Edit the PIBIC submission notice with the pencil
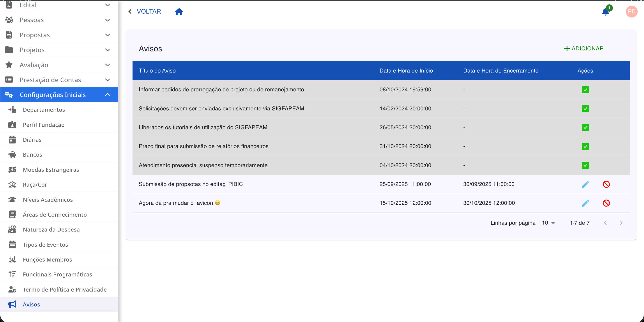Viewport: 644px width, 322px height. click(585, 184)
